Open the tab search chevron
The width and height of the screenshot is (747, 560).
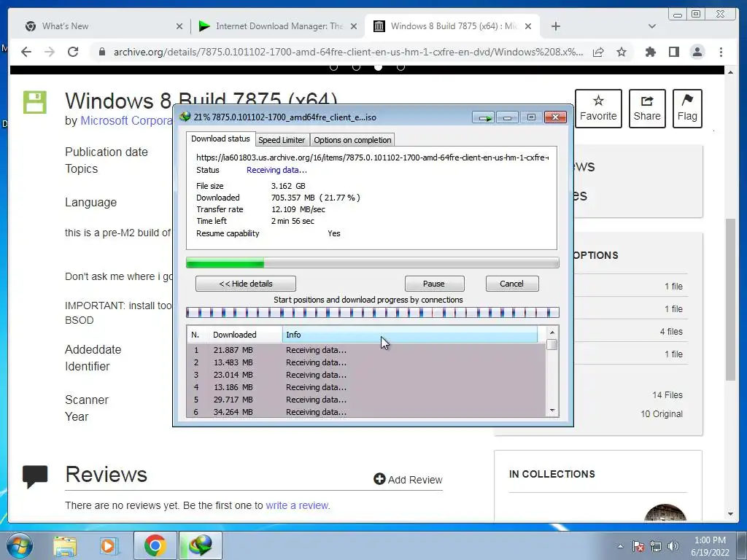(x=652, y=26)
